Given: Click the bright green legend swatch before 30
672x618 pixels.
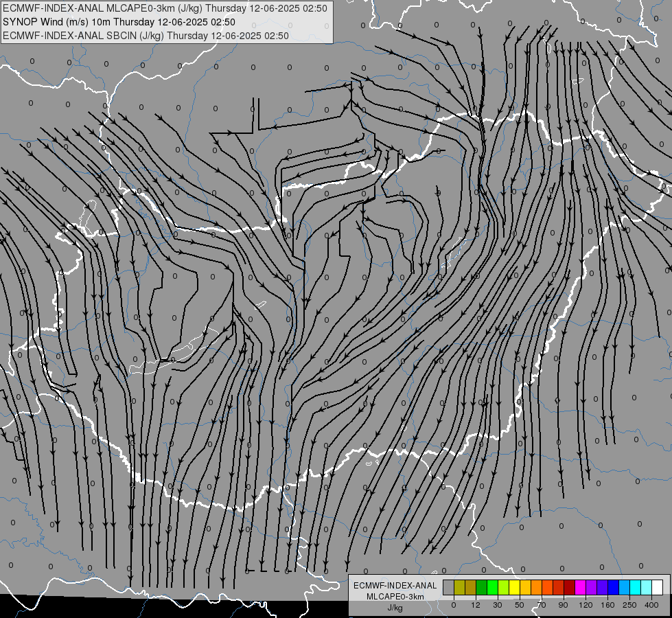Looking at the screenshot, I should 492,587.
